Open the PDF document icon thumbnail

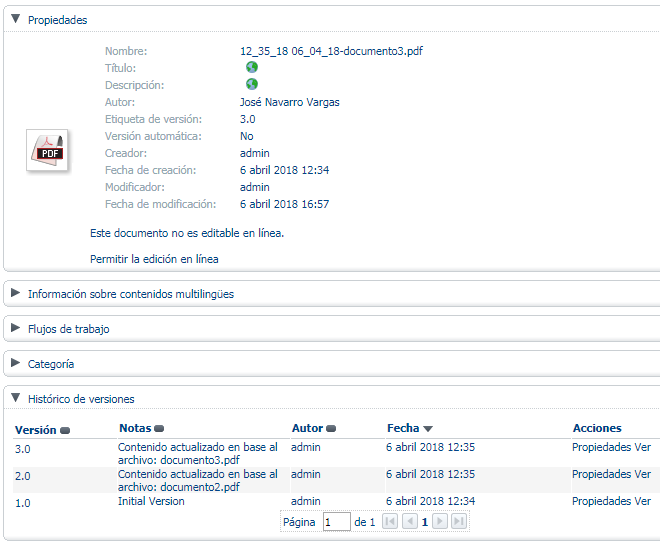coord(47,150)
